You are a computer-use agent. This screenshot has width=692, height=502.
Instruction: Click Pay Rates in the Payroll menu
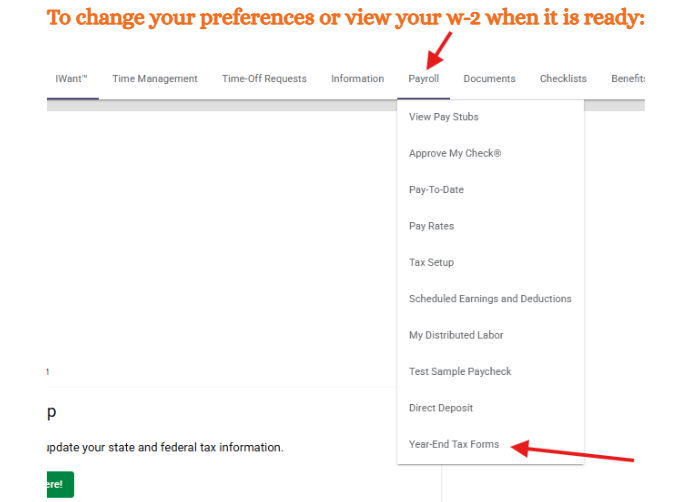(x=431, y=226)
